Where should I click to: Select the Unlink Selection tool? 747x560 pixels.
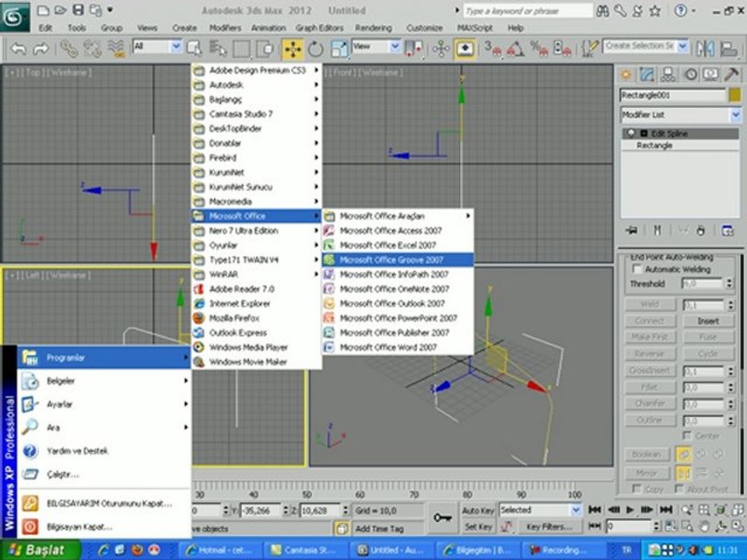coord(93,48)
